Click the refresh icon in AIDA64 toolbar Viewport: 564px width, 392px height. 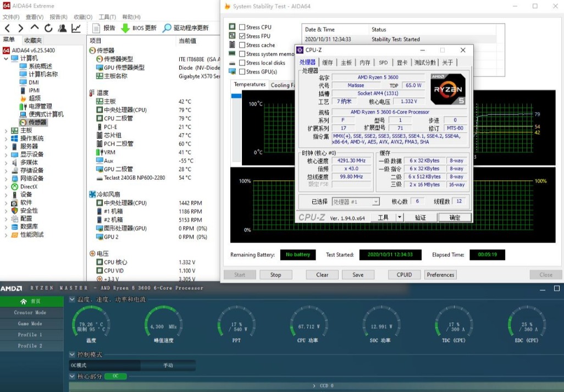[48, 28]
